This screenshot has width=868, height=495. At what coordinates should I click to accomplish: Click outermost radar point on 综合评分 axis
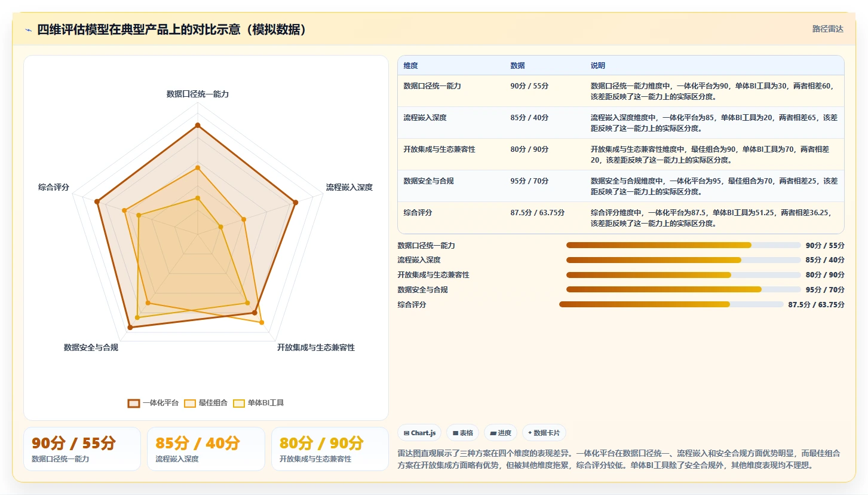pyautogui.click(x=97, y=202)
